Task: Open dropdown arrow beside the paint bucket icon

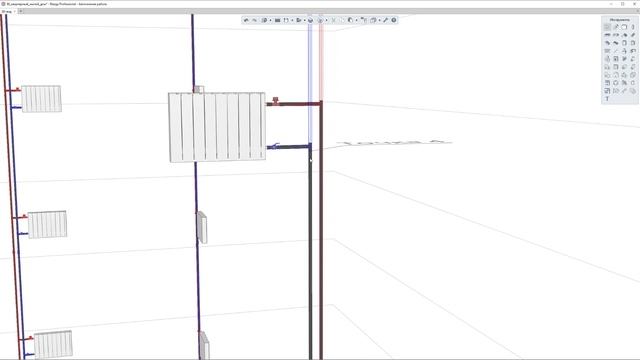Action: (356, 20)
